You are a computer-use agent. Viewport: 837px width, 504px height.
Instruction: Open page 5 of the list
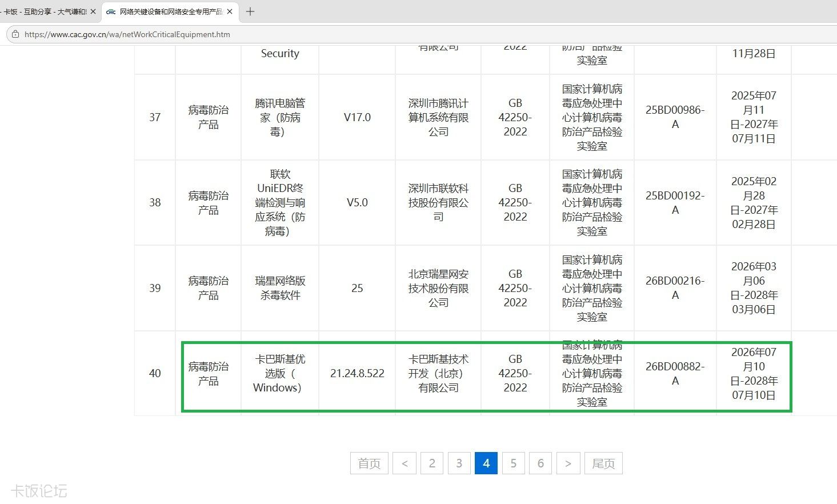(x=513, y=463)
